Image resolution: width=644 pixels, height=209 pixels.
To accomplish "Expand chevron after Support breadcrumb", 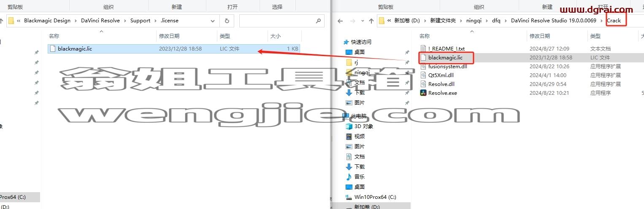I will pyautogui.click(x=156, y=21).
